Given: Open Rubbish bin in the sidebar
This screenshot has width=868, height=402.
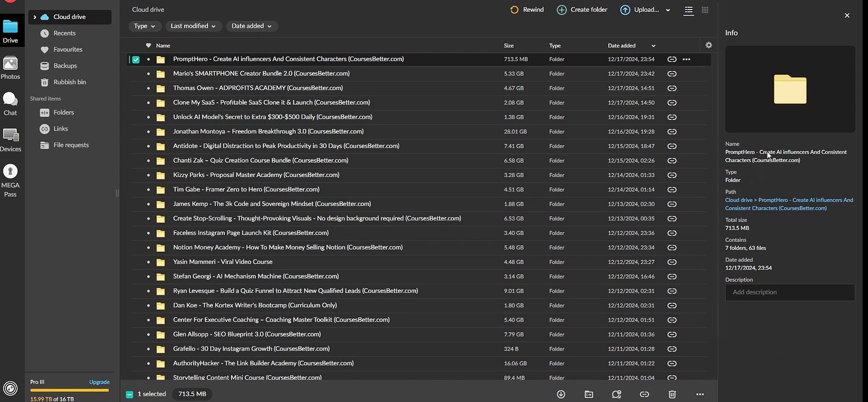Looking at the screenshot, I should [70, 82].
